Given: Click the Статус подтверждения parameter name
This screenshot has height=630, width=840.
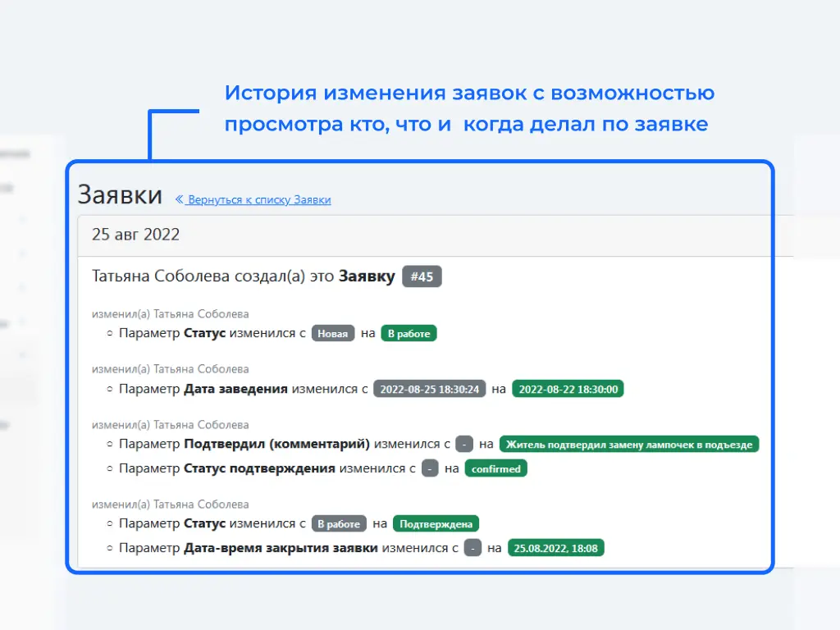Looking at the screenshot, I should coord(259,468).
